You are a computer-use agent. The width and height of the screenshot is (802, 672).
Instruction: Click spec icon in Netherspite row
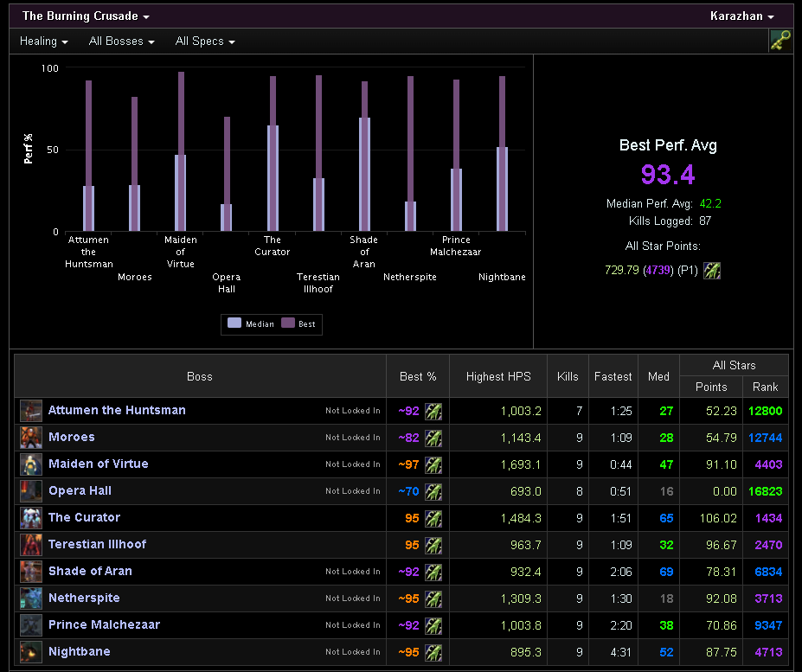click(433, 598)
